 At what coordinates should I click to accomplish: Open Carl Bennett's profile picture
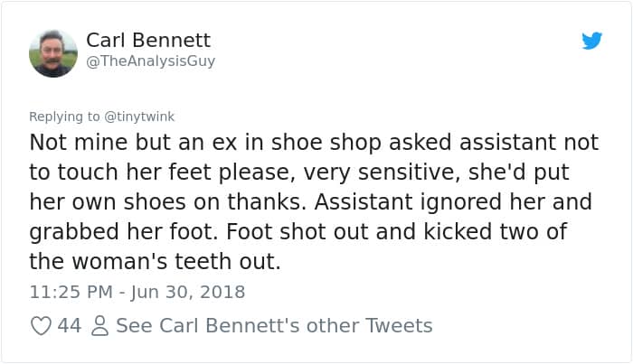pyautogui.click(x=53, y=52)
